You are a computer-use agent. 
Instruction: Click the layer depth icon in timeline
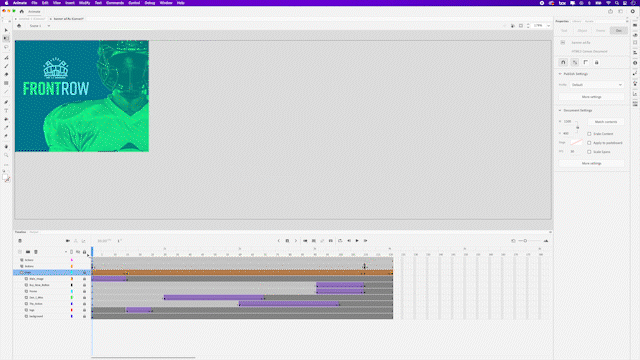coord(84,241)
